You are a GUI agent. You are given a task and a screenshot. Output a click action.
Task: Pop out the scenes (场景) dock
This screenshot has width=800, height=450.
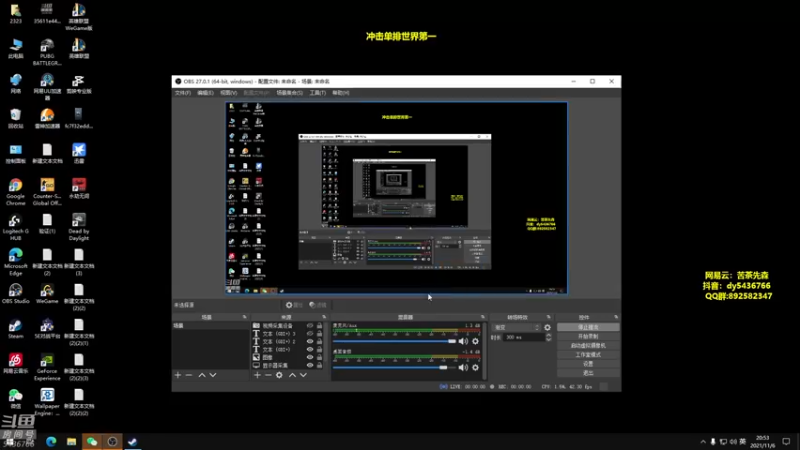244,317
